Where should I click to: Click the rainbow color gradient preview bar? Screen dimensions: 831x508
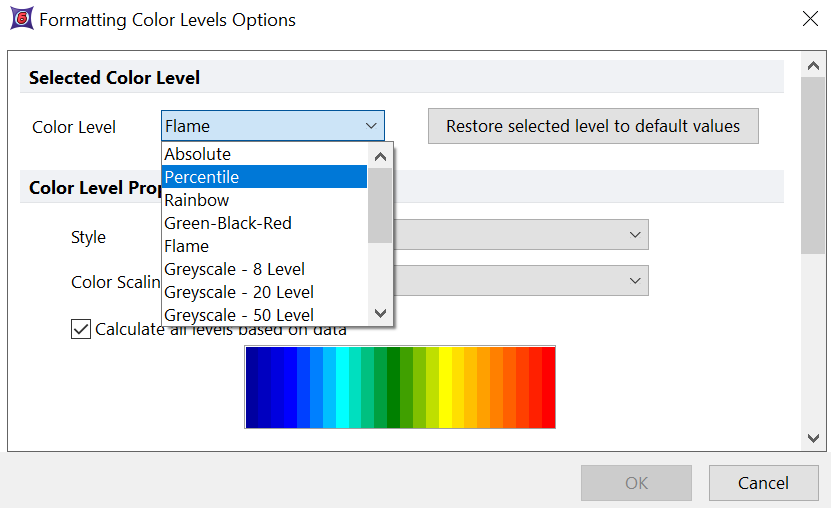point(400,387)
